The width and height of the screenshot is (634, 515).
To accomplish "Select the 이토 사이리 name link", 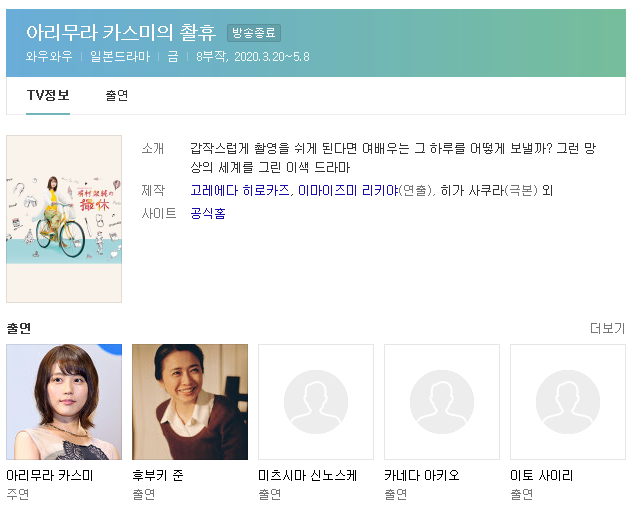I will [x=542, y=475].
